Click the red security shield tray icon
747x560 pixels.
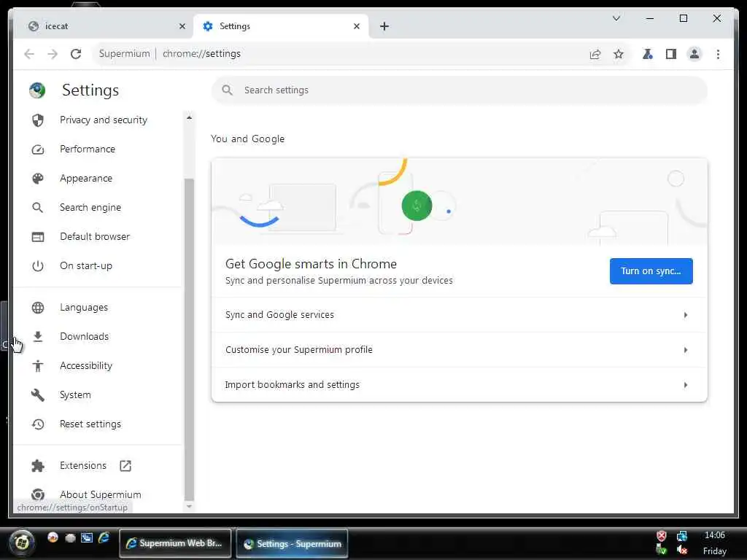661,536
